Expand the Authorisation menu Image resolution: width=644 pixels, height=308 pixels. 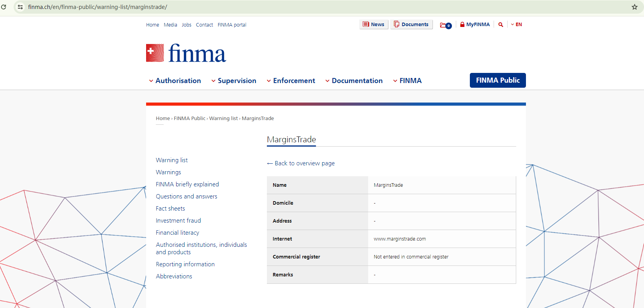(175, 81)
